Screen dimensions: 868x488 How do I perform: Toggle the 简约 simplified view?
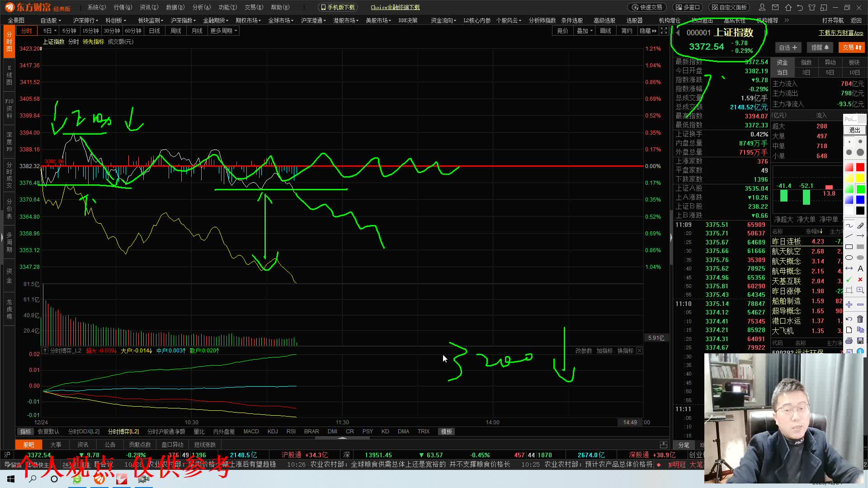(627, 31)
